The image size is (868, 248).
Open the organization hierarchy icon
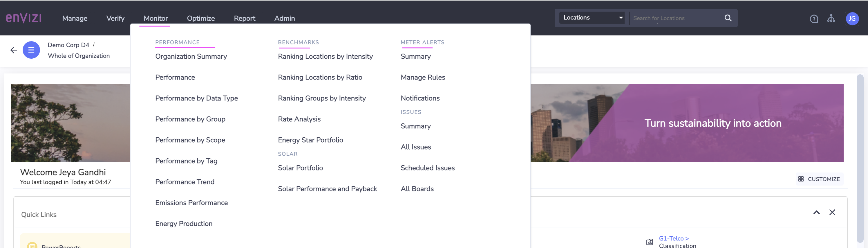tap(831, 19)
